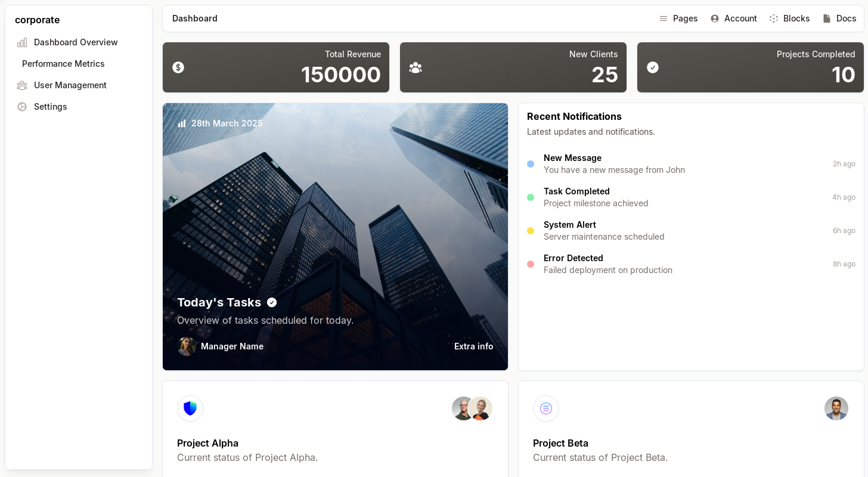The height and width of the screenshot is (477, 868).
Task: Expand the Account menu in header
Action: [x=733, y=18]
